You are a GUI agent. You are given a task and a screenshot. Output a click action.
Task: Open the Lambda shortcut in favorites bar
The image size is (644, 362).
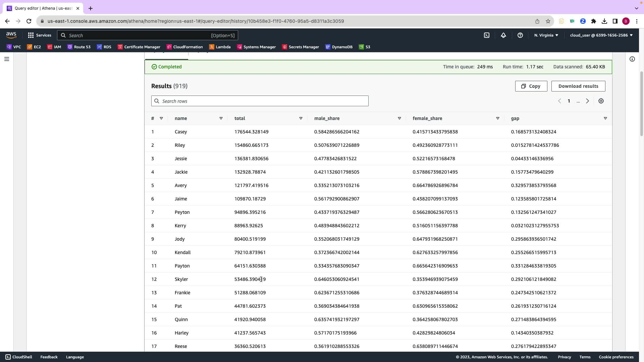220,47
